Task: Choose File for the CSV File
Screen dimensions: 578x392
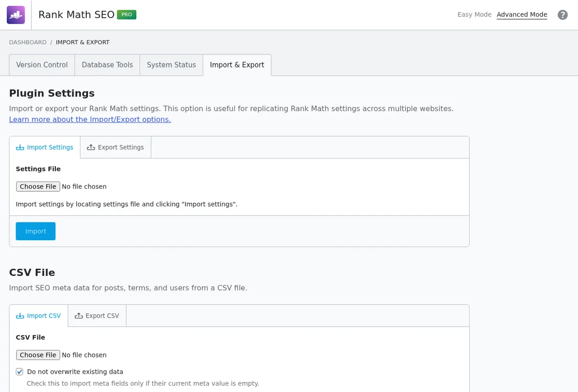Action: tap(38, 355)
